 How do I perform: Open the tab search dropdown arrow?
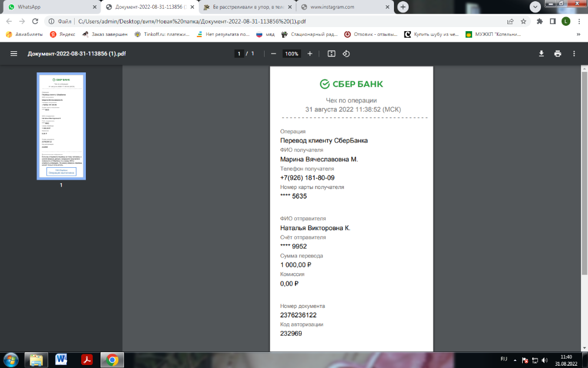pos(536,7)
